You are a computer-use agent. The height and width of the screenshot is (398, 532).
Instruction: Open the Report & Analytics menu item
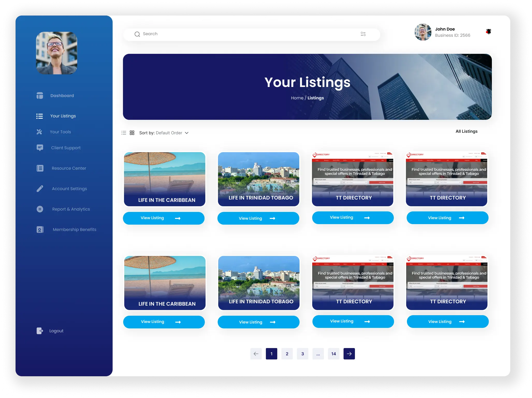(71, 209)
